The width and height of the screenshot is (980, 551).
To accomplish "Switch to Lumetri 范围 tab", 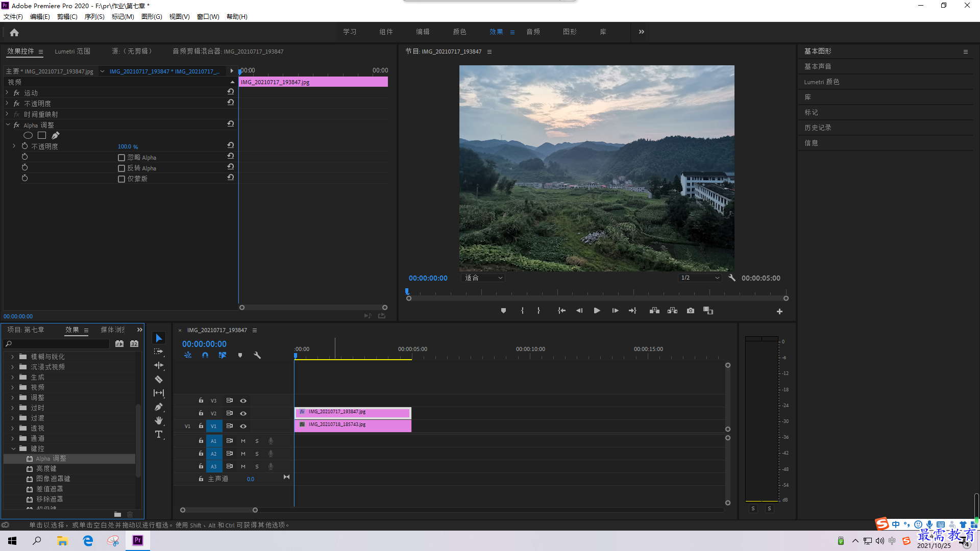I will tap(72, 51).
